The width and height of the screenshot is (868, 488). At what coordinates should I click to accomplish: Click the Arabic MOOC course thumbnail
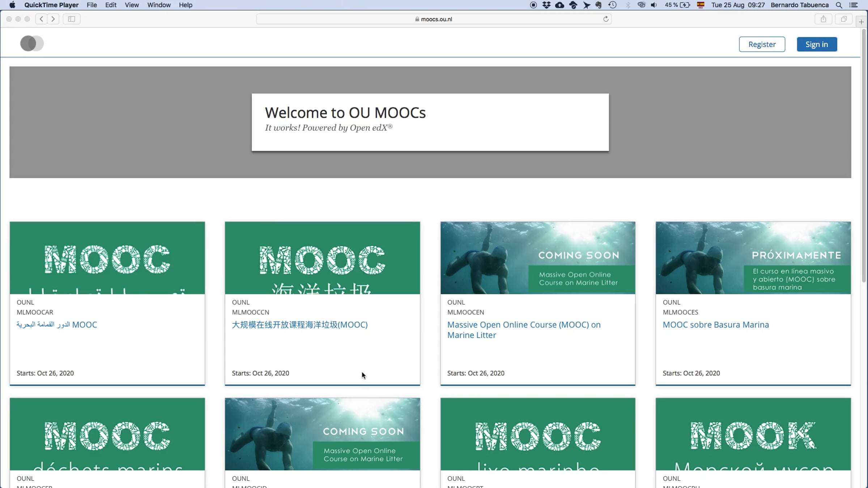107,258
